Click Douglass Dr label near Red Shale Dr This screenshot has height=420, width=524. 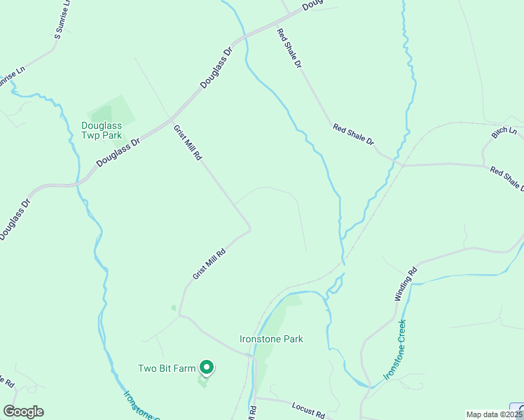pyautogui.click(x=216, y=68)
